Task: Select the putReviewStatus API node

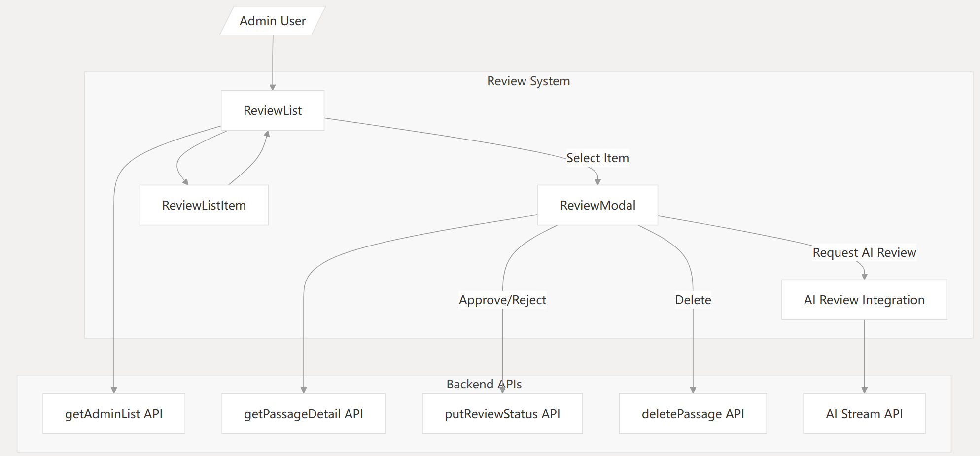Action: coord(502,414)
